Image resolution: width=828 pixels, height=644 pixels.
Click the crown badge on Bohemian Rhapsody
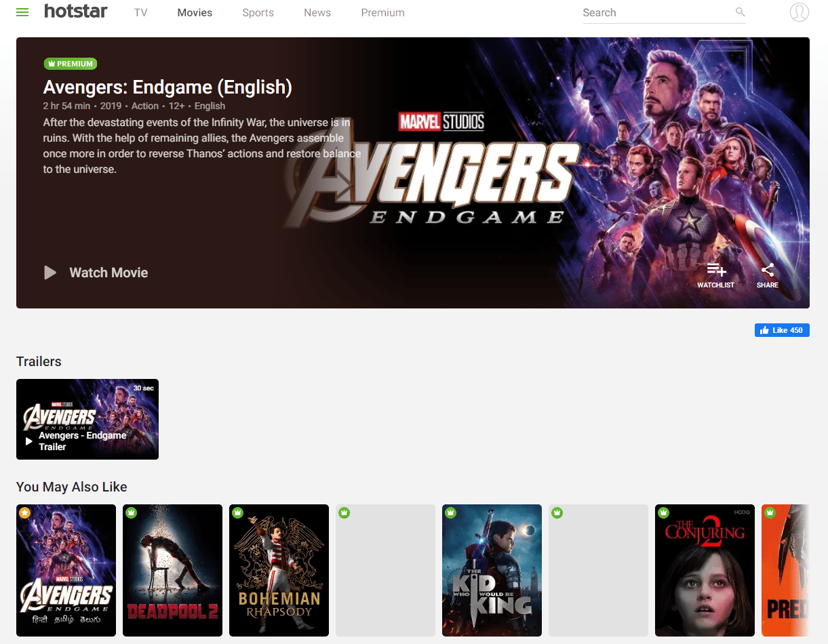coord(237,512)
